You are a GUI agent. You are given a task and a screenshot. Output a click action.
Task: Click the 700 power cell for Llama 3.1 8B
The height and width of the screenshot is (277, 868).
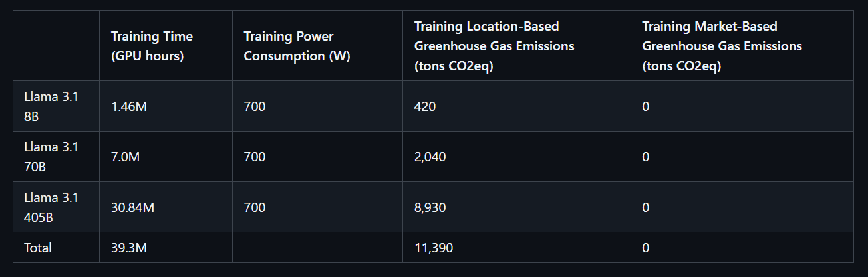(255, 106)
